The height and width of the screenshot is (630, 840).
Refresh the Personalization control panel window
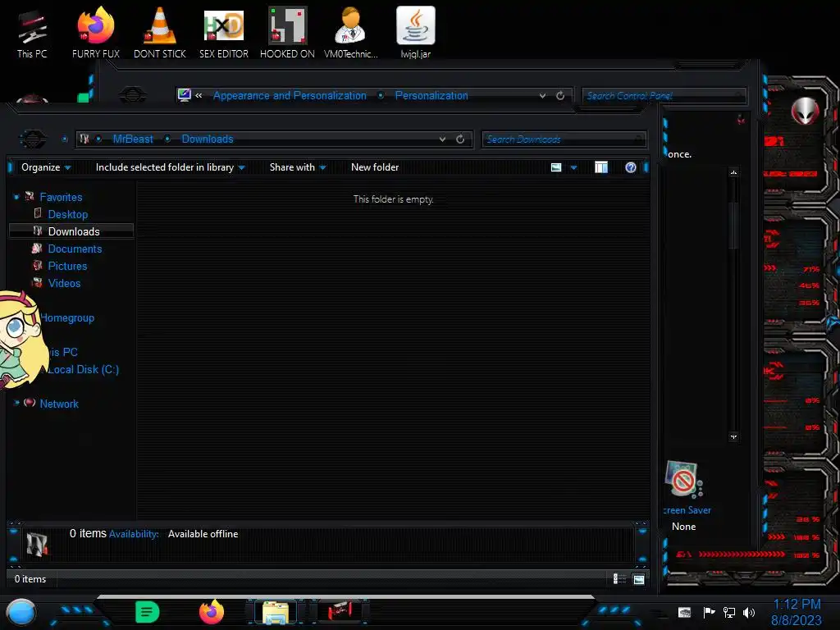coord(560,95)
